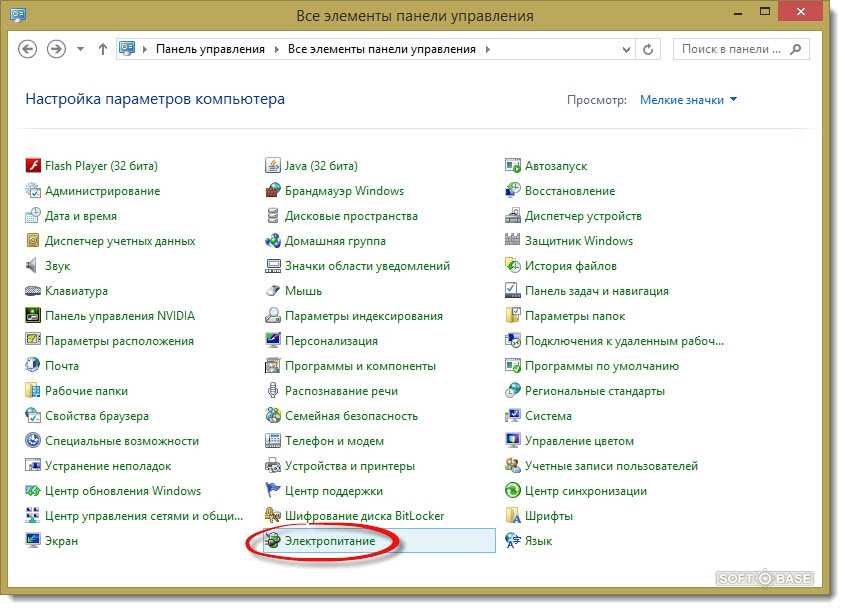Open the Специальные возможности link
Screen dimensions: 845x610
(x=122, y=441)
